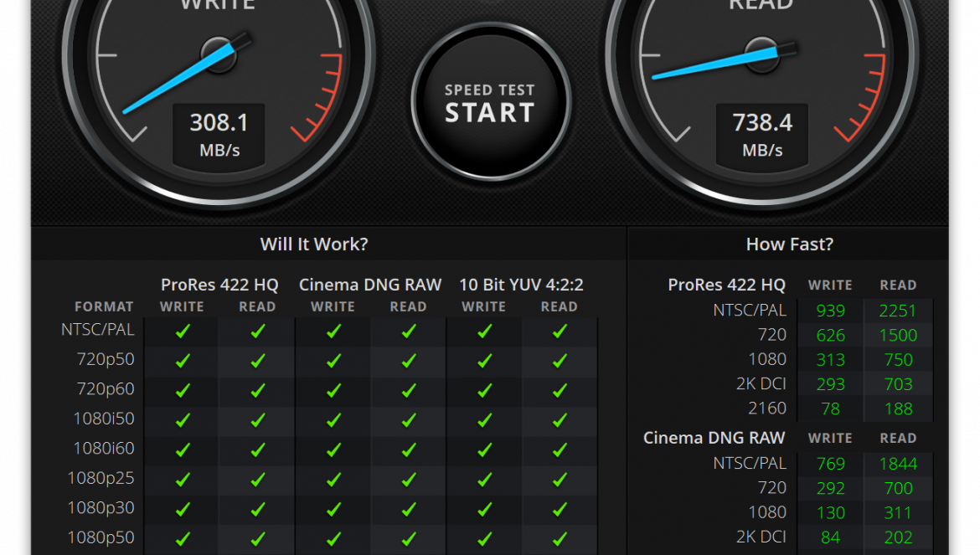Click 1080i60 ProRes 422 HQ read checkmark
Viewport: 980px width, 555px height.
[257, 450]
